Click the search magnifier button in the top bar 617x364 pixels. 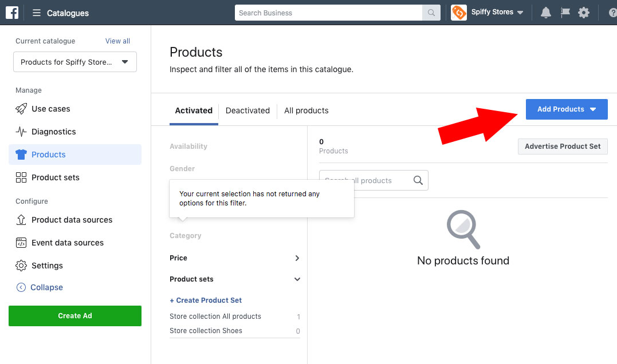[x=431, y=13]
